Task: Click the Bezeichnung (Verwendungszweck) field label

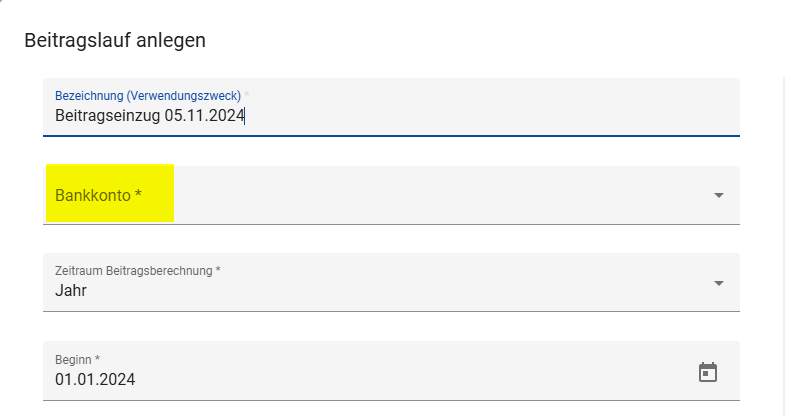Action: pyautogui.click(x=148, y=96)
